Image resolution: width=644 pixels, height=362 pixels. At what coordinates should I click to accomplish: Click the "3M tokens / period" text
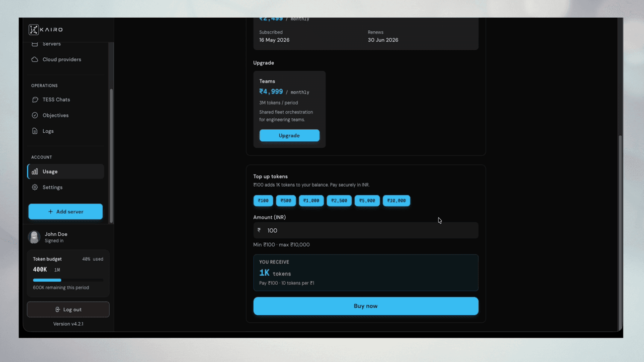coord(279,103)
